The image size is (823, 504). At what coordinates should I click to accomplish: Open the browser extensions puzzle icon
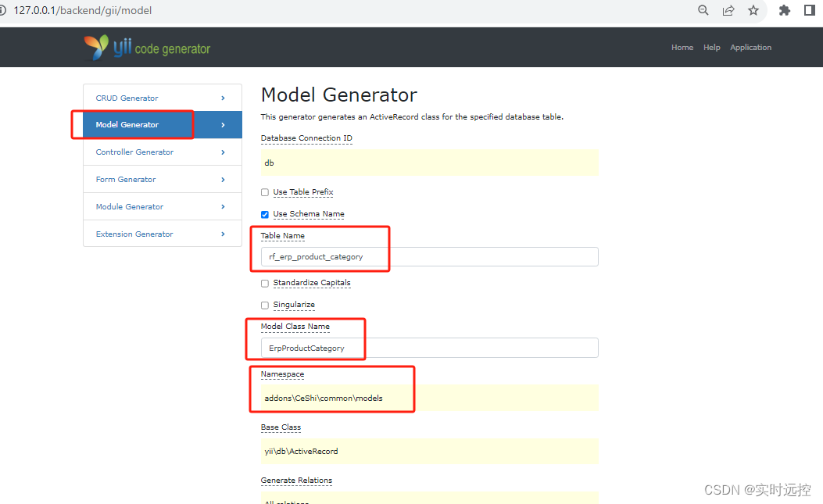[784, 10]
